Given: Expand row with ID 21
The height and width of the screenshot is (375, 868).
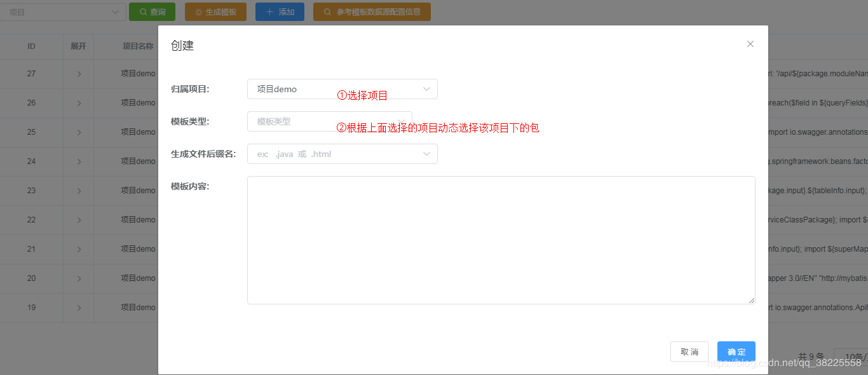Looking at the screenshot, I should coord(79,249).
